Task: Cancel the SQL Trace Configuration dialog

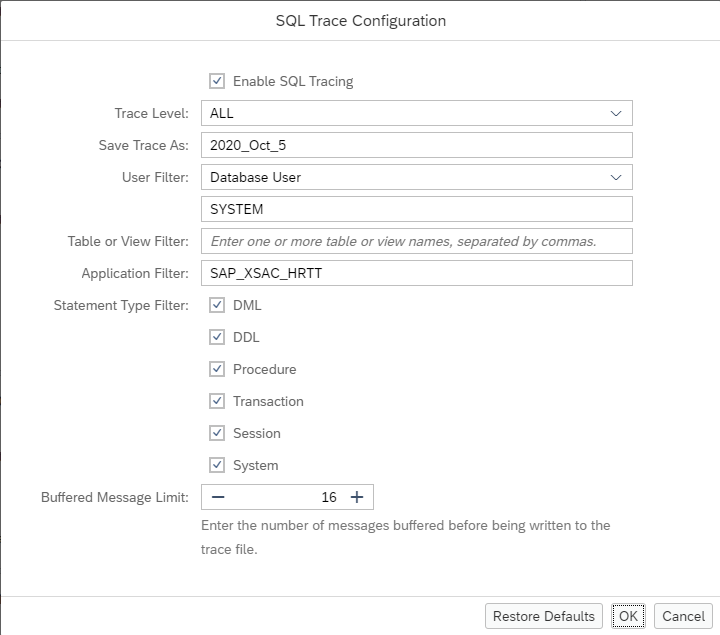Action: pyautogui.click(x=683, y=616)
